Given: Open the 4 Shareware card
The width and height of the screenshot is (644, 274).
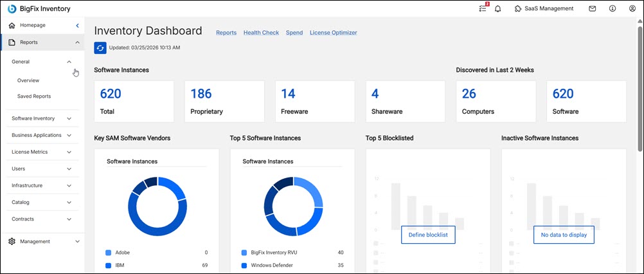Looking at the screenshot, I should click(x=406, y=102).
